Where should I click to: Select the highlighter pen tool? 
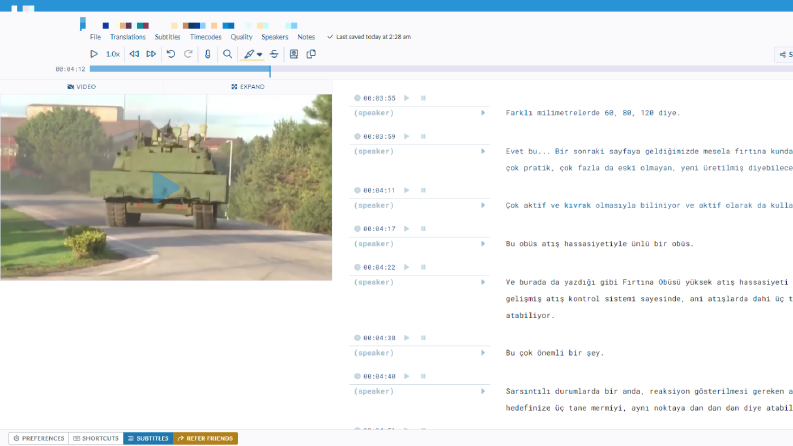(249, 54)
